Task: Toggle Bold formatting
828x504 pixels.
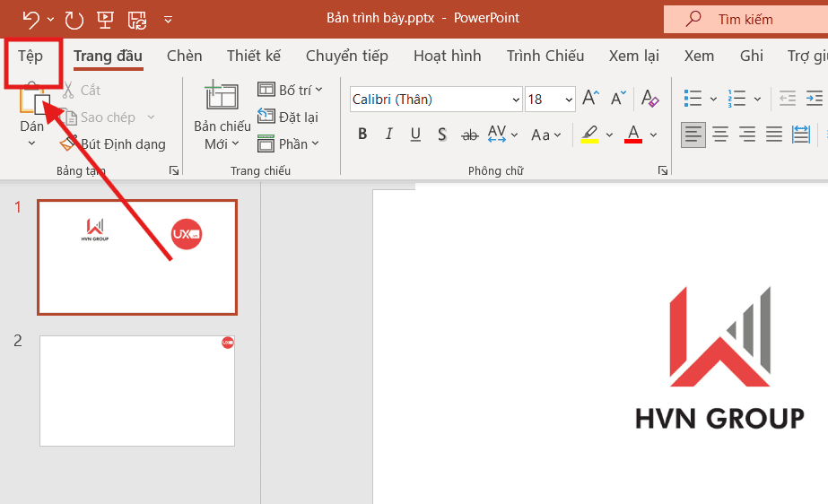Action: point(362,135)
